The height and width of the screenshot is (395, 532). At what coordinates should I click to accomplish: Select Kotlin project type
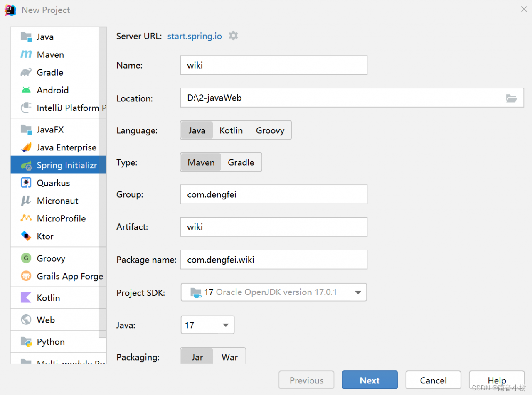point(55,298)
